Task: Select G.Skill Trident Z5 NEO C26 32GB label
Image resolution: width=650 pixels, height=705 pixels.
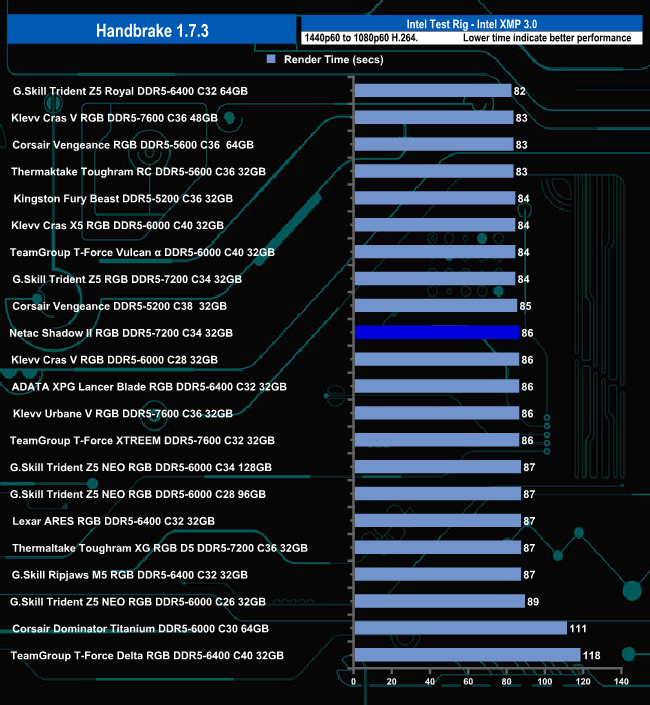Action: click(x=138, y=602)
